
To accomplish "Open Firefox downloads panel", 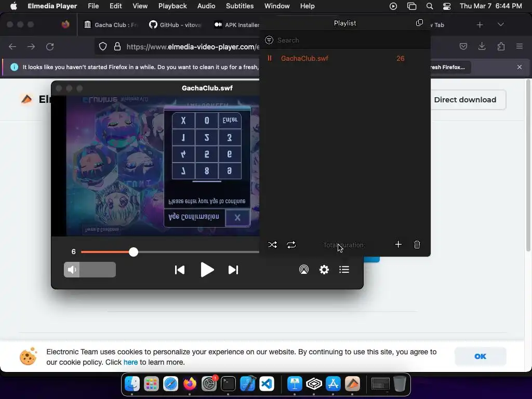I will pyautogui.click(x=482, y=46).
